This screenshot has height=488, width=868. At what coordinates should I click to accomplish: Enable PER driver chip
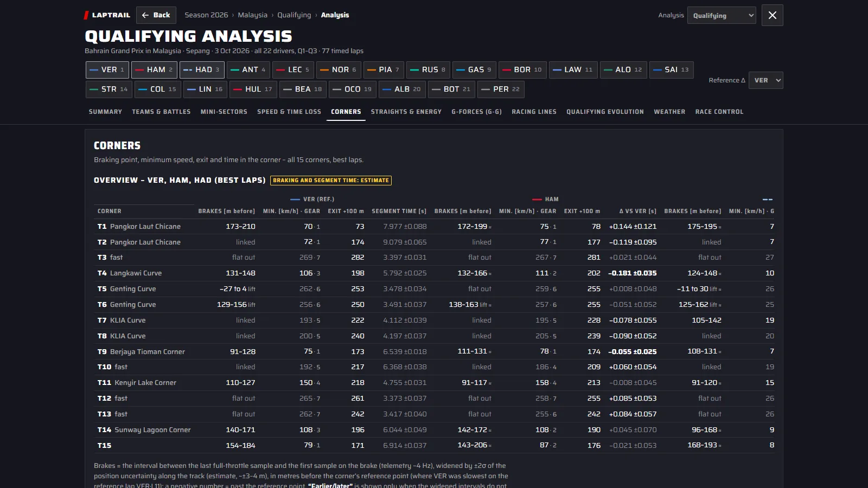pos(501,89)
